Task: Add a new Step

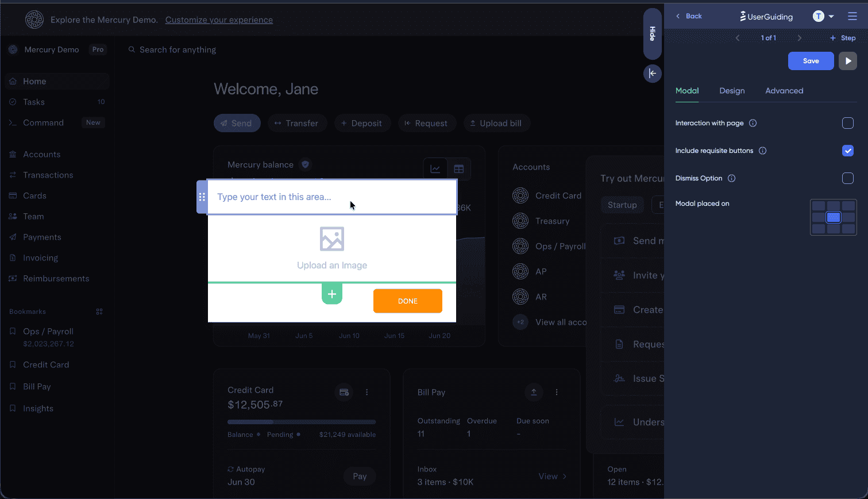Action: (843, 38)
